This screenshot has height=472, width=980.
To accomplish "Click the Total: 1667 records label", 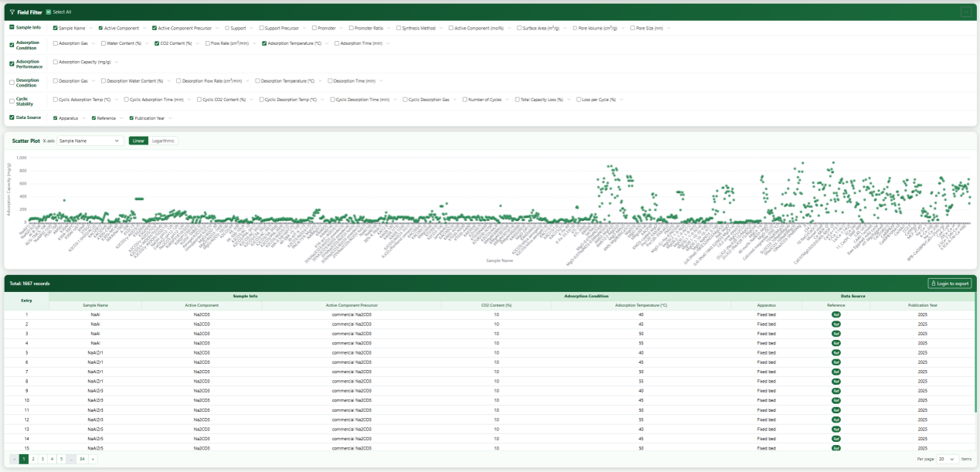I will tap(29, 284).
